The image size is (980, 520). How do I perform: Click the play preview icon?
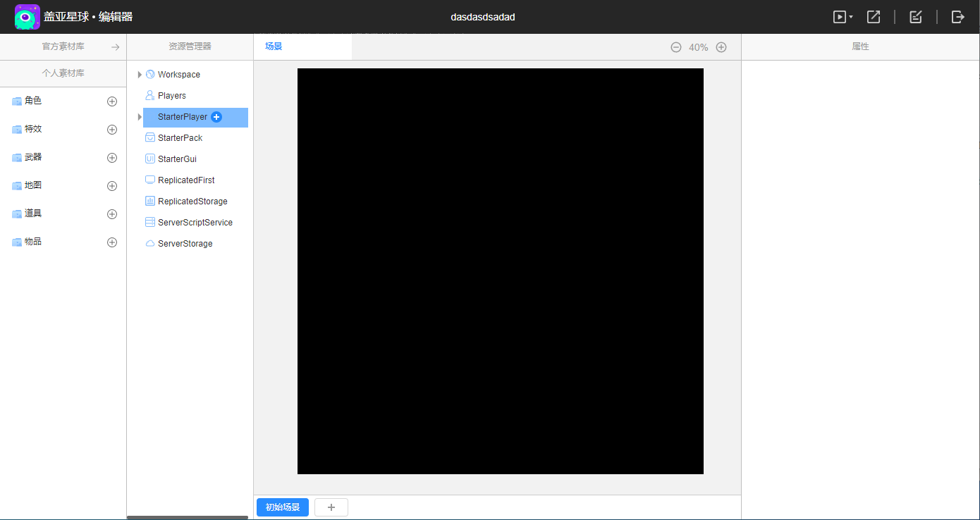pos(839,17)
